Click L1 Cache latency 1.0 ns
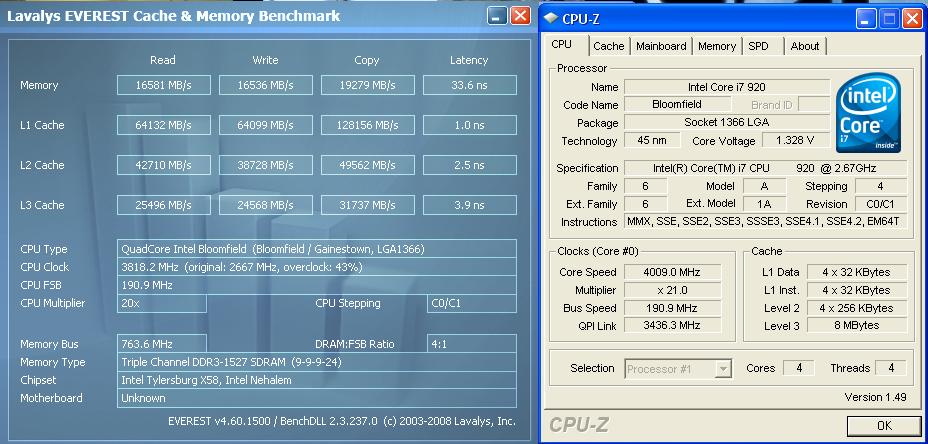Image resolution: width=928 pixels, height=444 pixels. [470, 125]
